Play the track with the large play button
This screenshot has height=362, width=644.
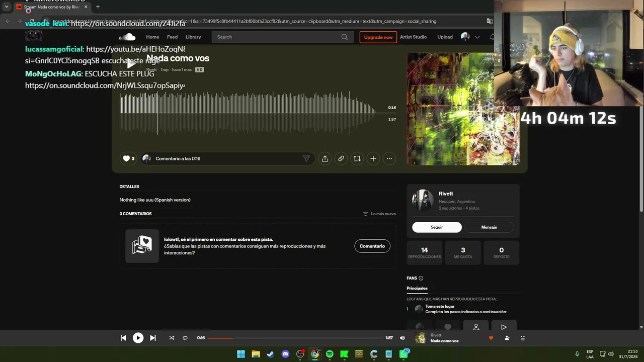coord(131,63)
